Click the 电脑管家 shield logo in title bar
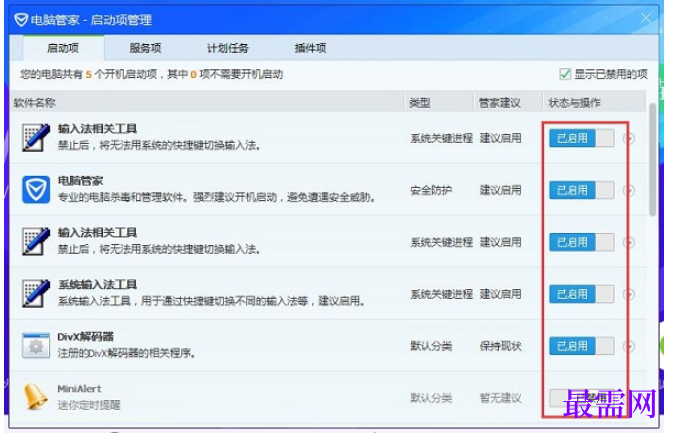The height and width of the screenshot is (435, 675). 21,19
